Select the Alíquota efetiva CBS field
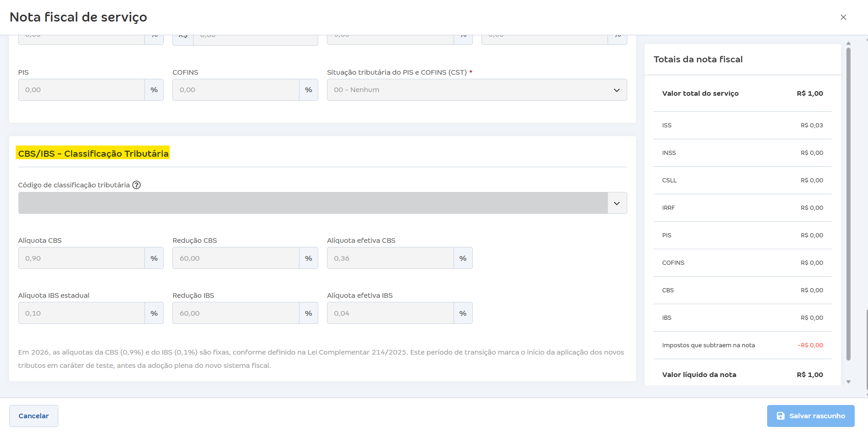The height and width of the screenshot is (432, 868). tap(390, 258)
